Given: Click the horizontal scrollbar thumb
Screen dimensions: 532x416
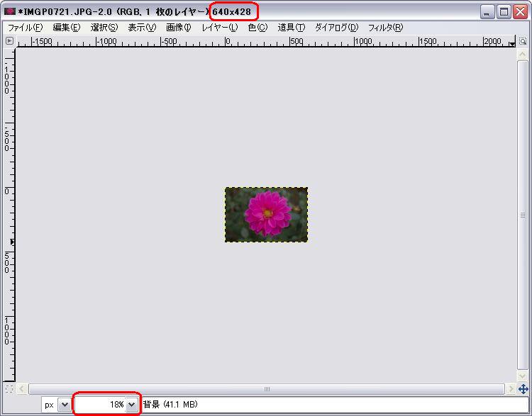Looking at the screenshot, I should pos(267,389).
